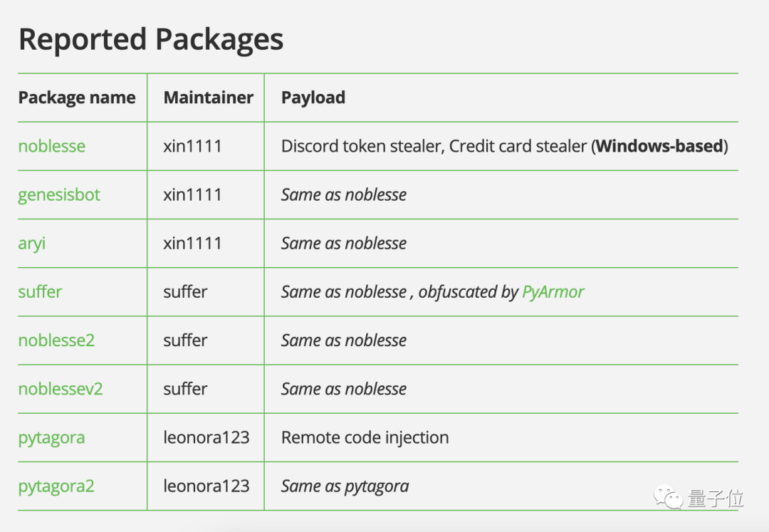
Task: Click the Reported Packages heading
Action: coord(151,39)
